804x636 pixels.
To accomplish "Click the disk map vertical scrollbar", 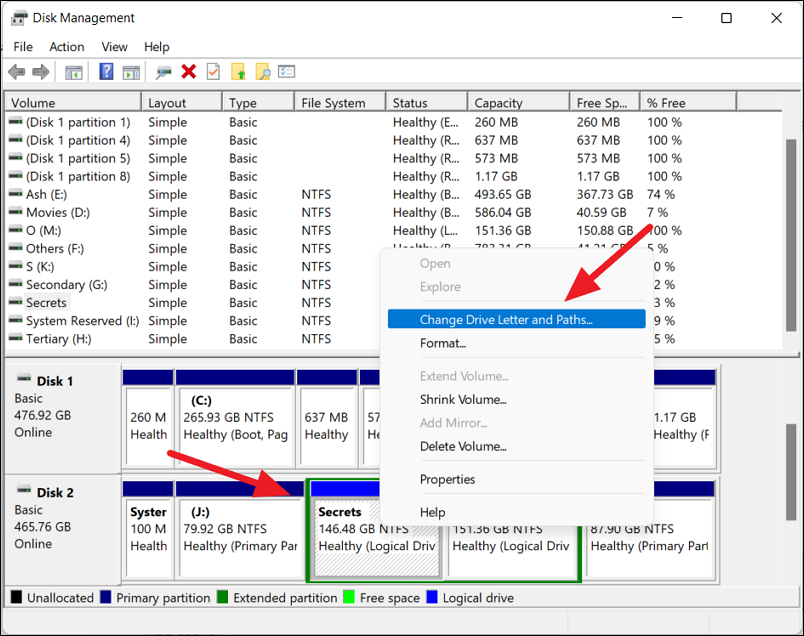I will tap(792, 472).
